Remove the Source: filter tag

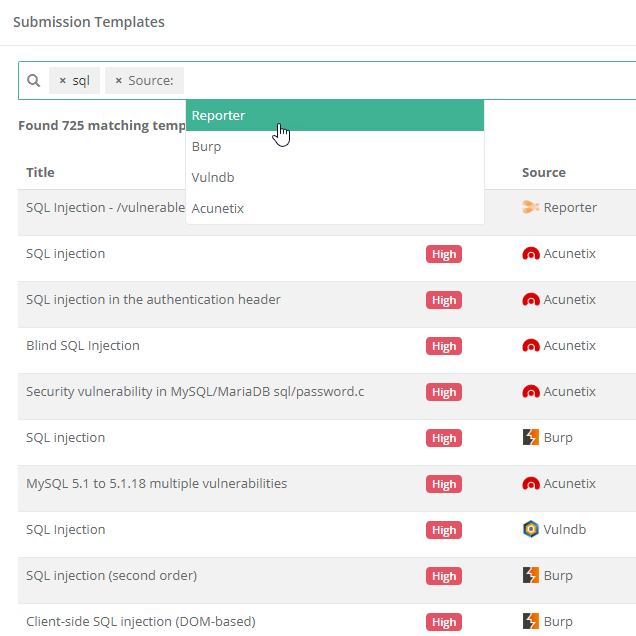pos(118,81)
